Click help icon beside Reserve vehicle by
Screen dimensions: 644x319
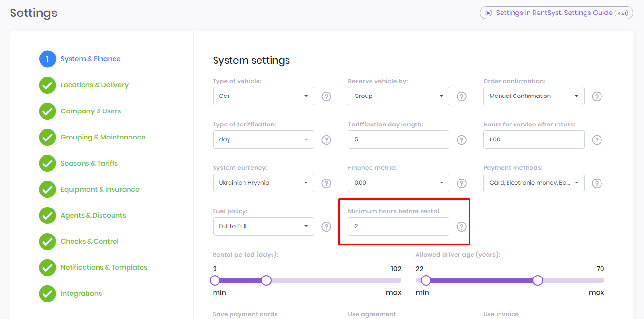click(462, 97)
